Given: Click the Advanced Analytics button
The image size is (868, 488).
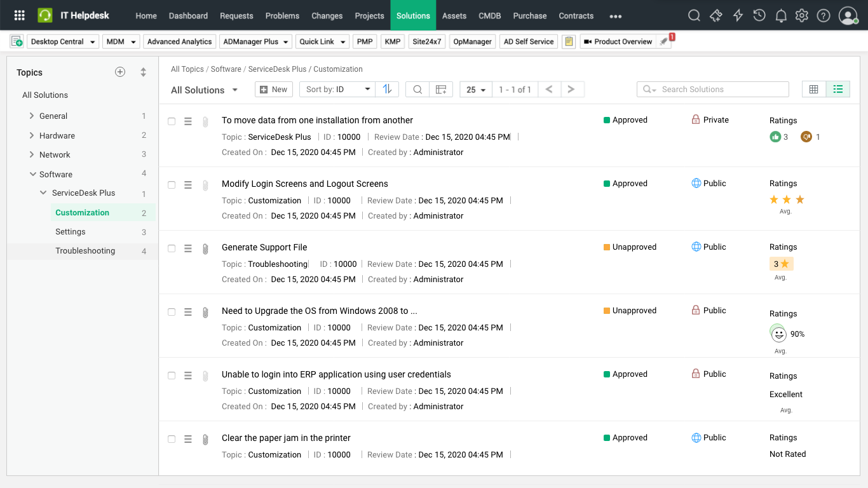Looking at the screenshot, I should point(179,41).
